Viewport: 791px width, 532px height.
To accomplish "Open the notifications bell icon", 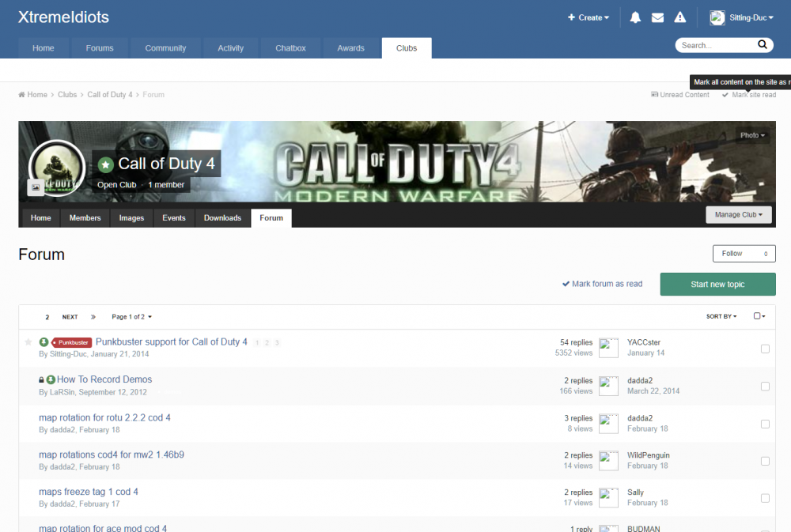I will pyautogui.click(x=635, y=17).
